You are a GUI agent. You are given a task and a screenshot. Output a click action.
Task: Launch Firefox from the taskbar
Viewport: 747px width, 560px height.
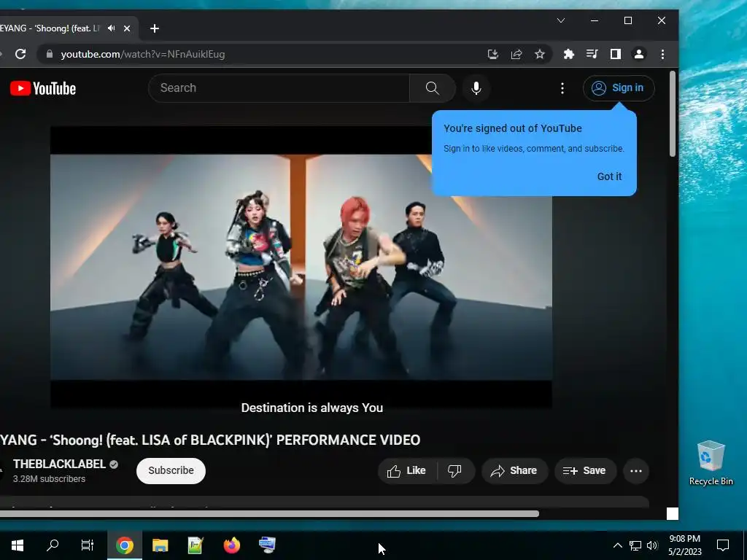[231, 545]
